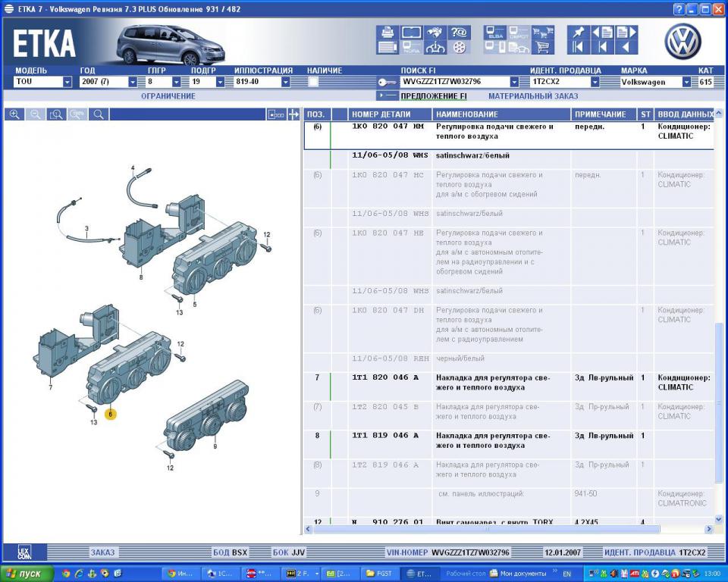Click the pushpin icon
Screen dimensions: 728x582
pos(579,33)
